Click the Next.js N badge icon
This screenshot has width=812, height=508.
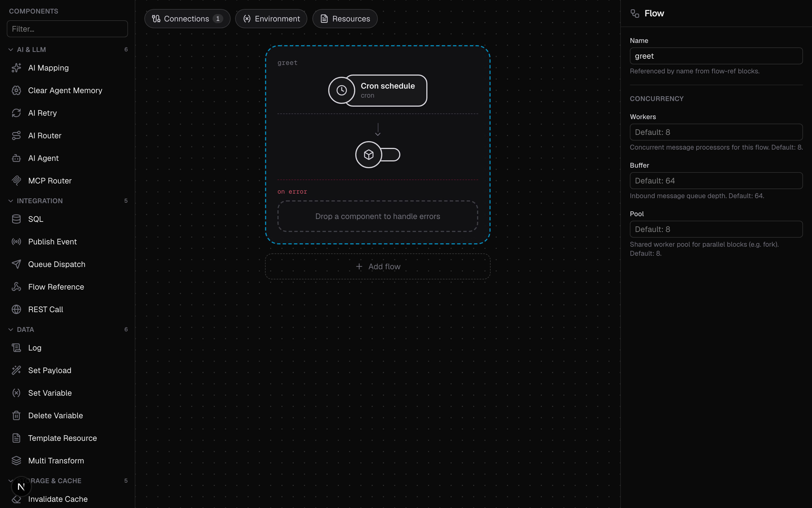click(x=21, y=487)
